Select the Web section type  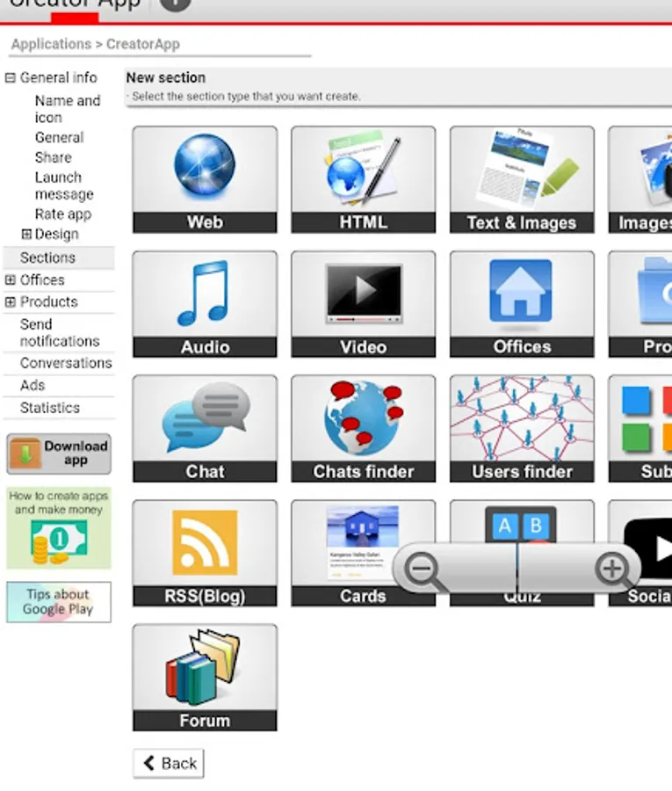205,179
